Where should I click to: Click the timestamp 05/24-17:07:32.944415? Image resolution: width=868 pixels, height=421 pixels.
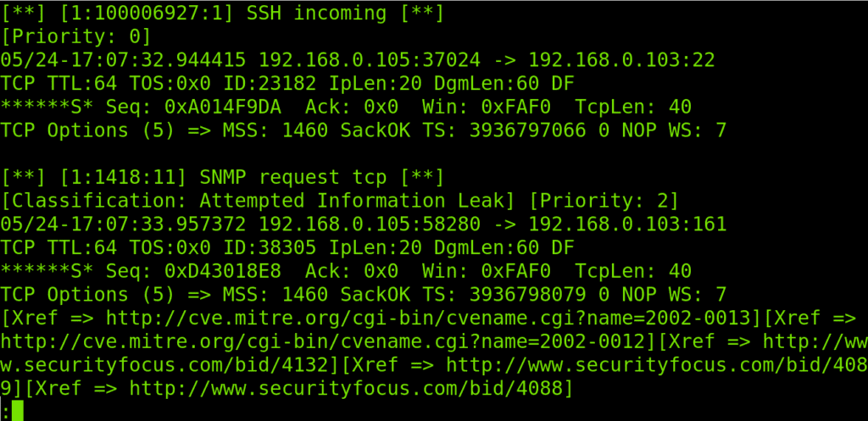[x=124, y=61]
